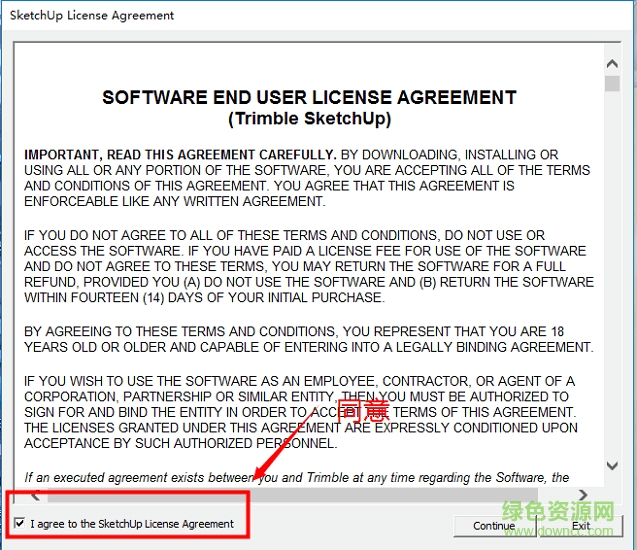
Task: Click the horizontal scrollbar right arrow
Action: pos(583,495)
